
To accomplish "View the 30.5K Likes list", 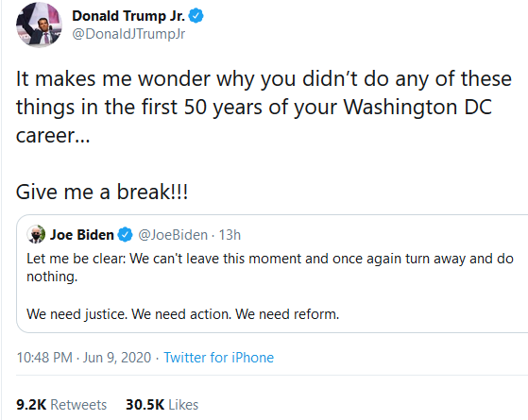I will [x=162, y=405].
